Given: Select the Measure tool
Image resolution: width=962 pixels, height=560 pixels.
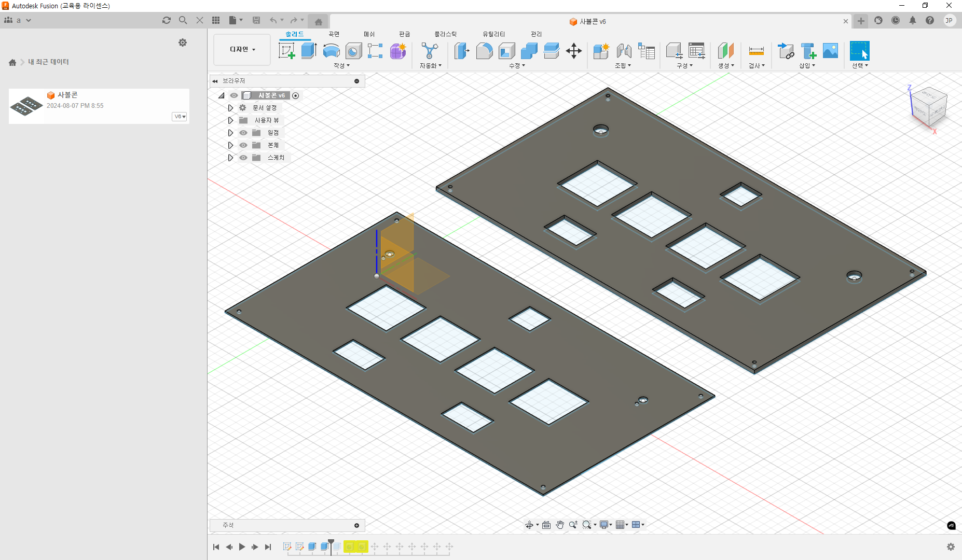Looking at the screenshot, I should (x=757, y=51).
